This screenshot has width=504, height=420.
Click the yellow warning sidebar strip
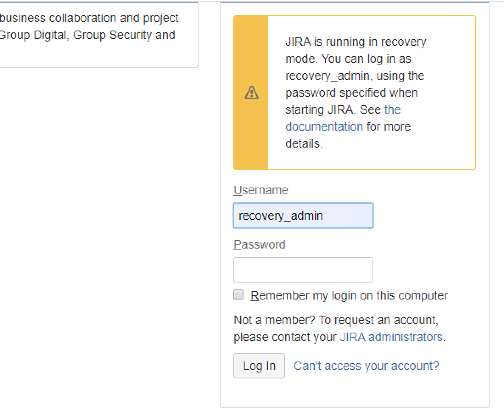251,92
